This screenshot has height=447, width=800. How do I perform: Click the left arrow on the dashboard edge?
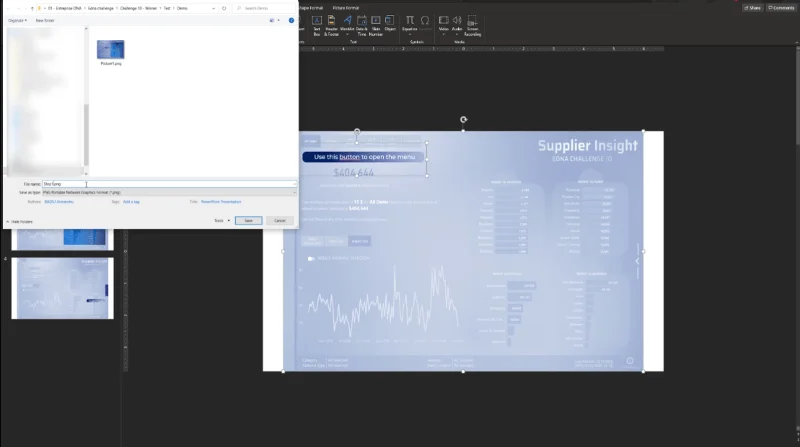(x=637, y=261)
